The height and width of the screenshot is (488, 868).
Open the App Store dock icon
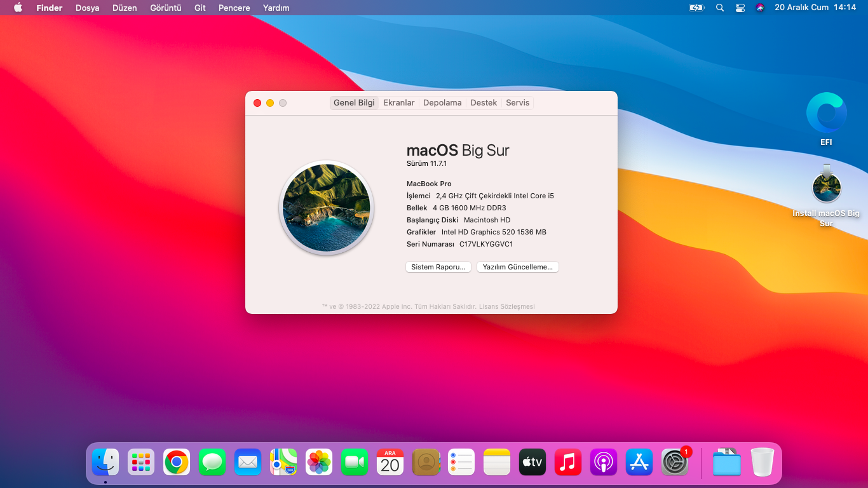(x=639, y=462)
